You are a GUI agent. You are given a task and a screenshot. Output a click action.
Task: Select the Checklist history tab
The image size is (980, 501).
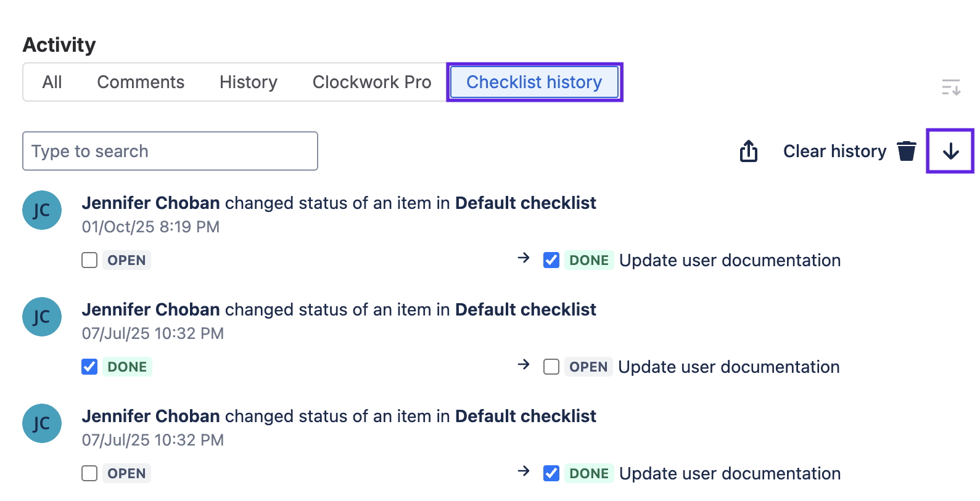pyautogui.click(x=534, y=82)
